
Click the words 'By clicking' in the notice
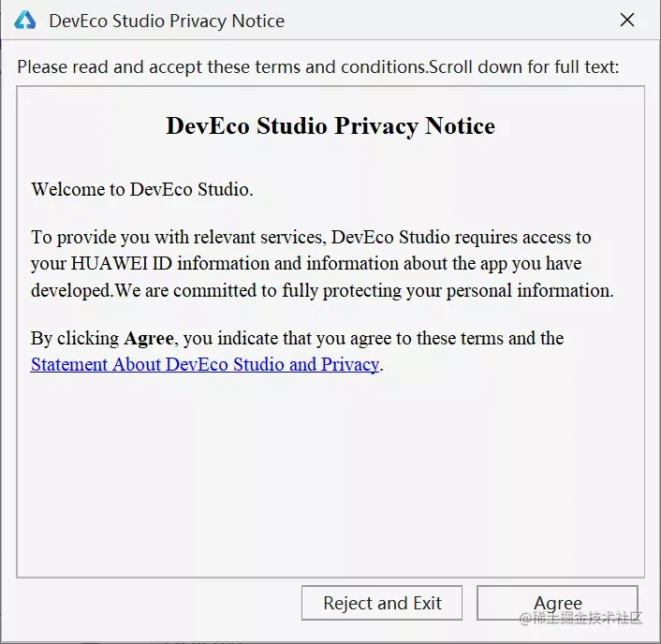75,339
